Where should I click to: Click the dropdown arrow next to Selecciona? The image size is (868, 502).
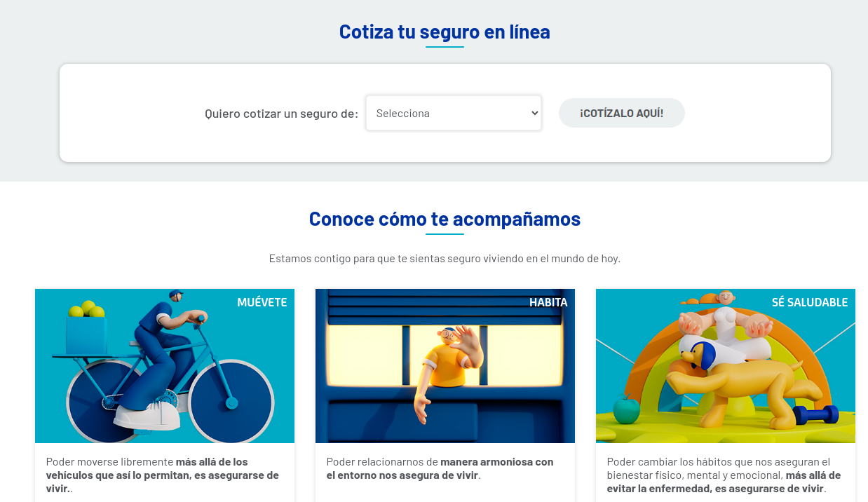tap(535, 113)
